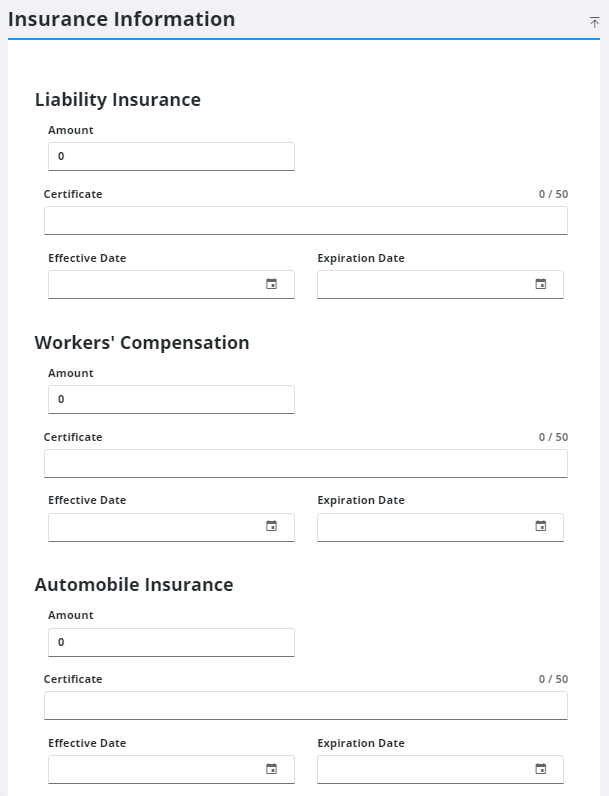The height and width of the screenshot is (796, 609).
Task: Click the Liability Insurance Amount field
Action: click(171, 157)
